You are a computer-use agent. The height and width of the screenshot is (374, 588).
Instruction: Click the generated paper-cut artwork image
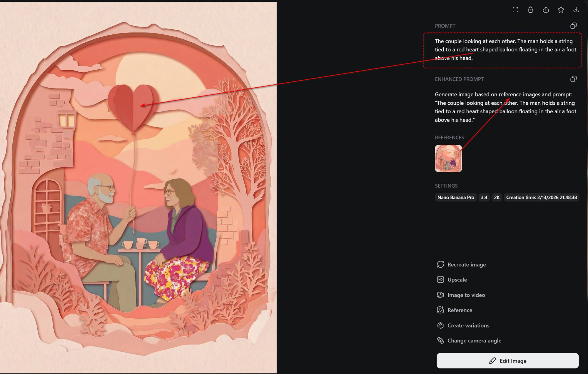tap(138, 188)
